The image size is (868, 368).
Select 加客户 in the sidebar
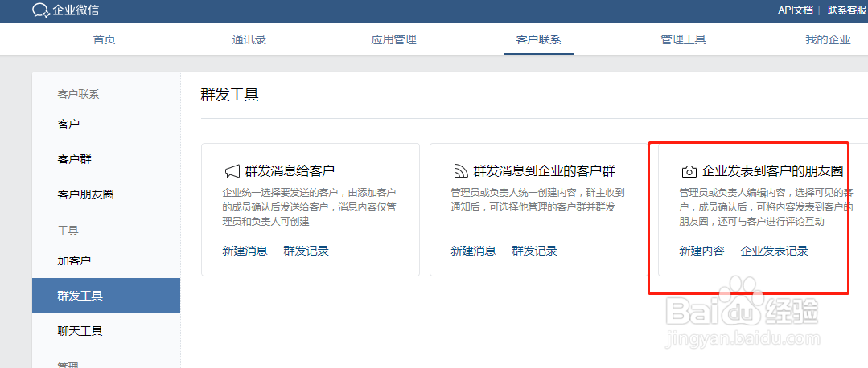[74, 260]
